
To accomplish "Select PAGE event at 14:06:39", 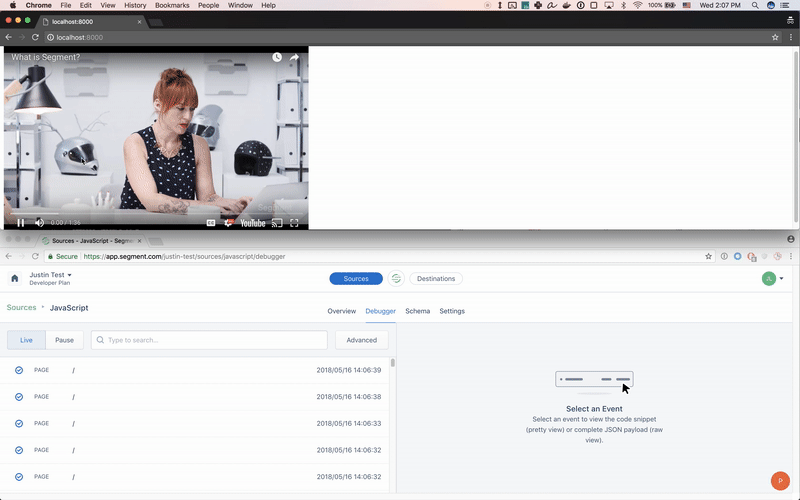I will point(194,370).
